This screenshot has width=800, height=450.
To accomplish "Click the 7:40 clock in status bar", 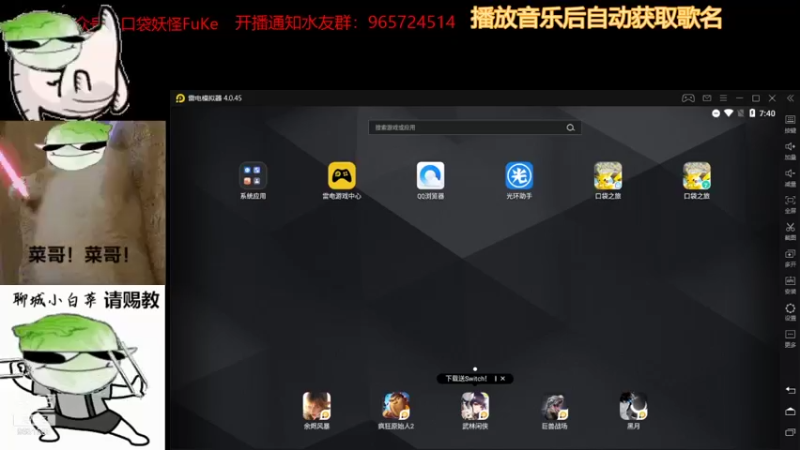I will [x=767, y=113].
